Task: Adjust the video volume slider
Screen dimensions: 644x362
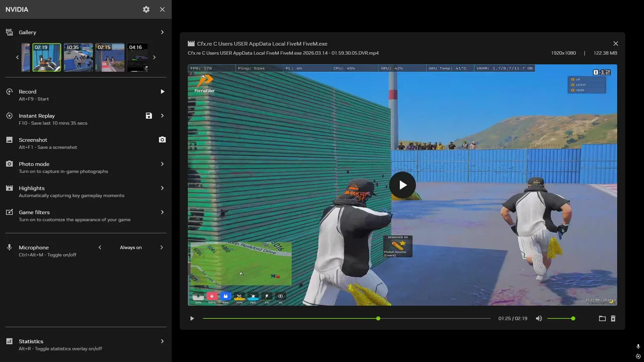Action: (x=560, y=318)
